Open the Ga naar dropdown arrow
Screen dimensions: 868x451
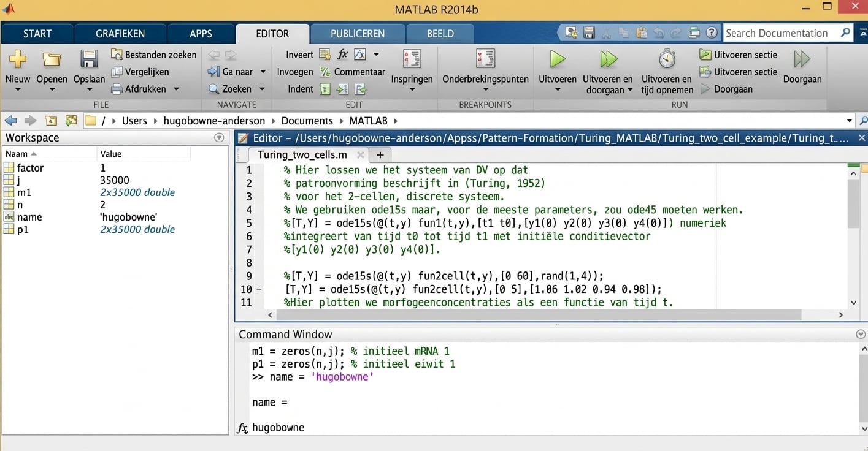[x=263, y=72]
